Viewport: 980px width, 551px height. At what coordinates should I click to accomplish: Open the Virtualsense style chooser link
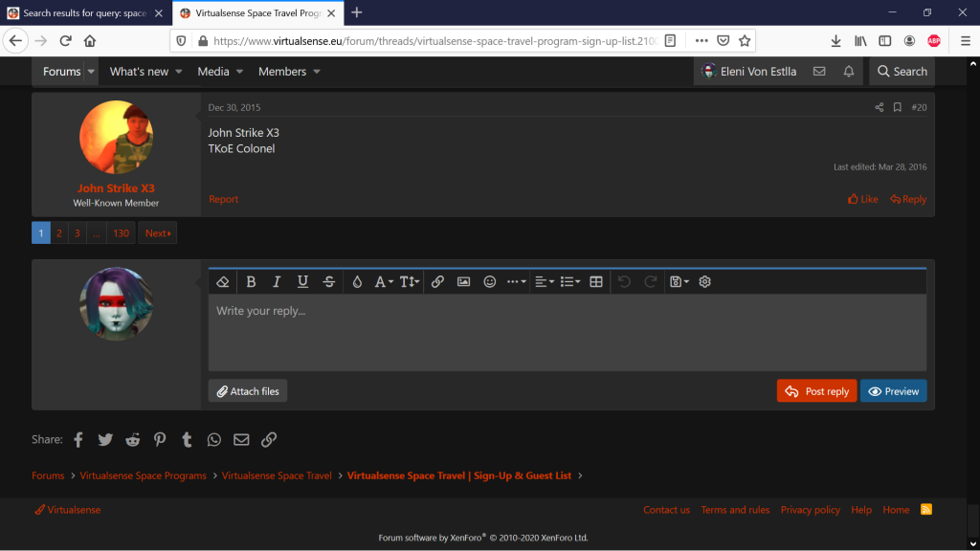point(68,510)
